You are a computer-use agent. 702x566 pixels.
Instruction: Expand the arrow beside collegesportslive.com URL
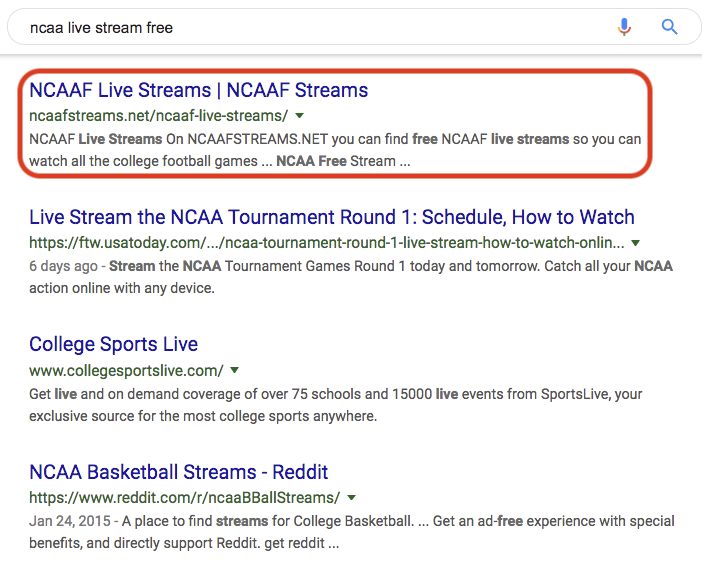pyautogui.click(x=235, y=370)
